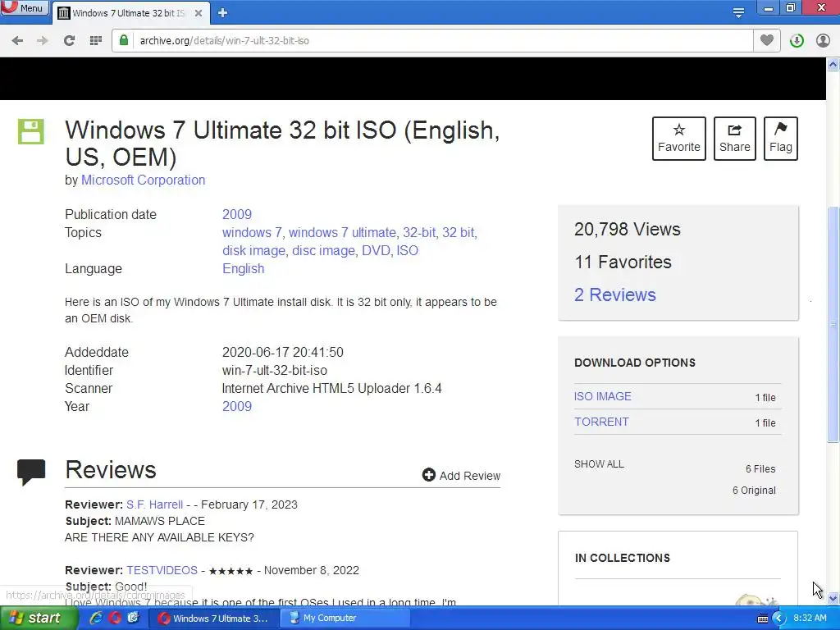Image resolution: width=840 pixels, height=630 pixels.
Task: Open the 'windows 7' topic link
Action: coord(252,232)
